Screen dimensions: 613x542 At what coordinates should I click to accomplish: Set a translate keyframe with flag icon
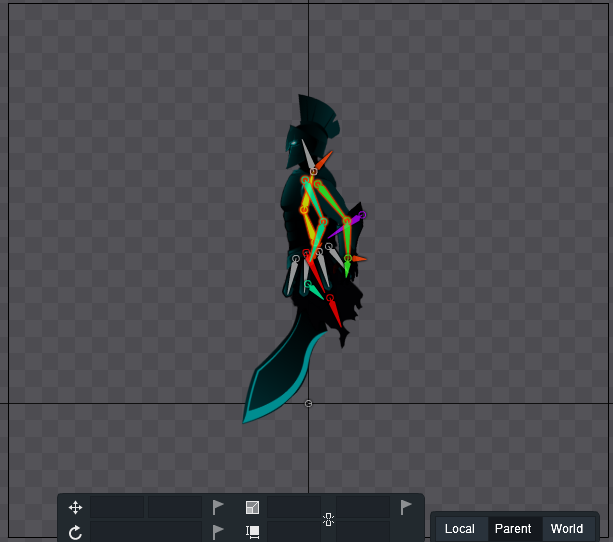tap(218, 507)
